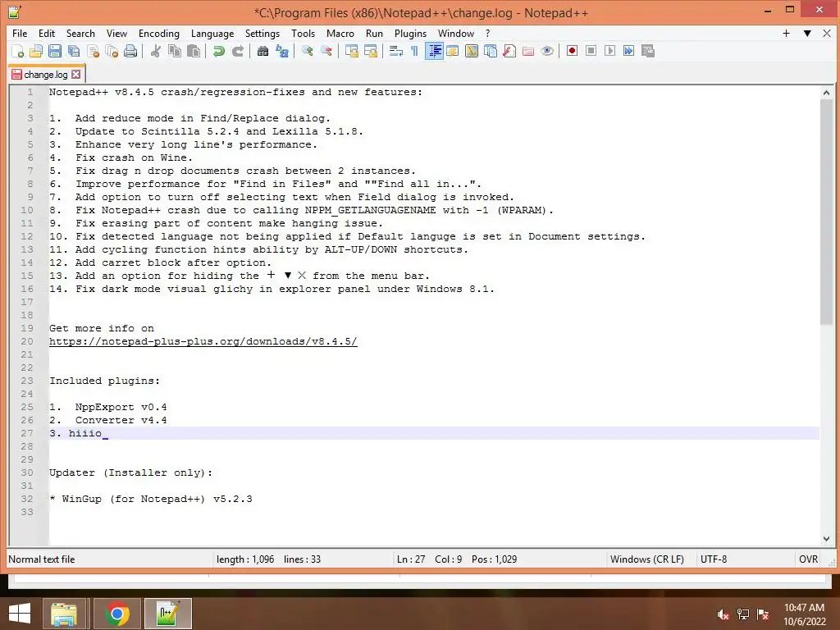Click the Save All toolbar icon
The width and height of the screenshot is (840, 630).
tap(74, 51)
